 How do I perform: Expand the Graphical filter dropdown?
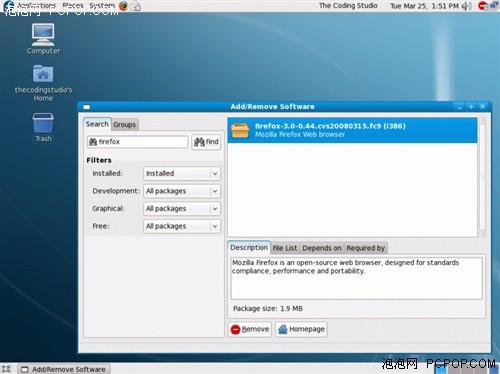pos(182,209)
